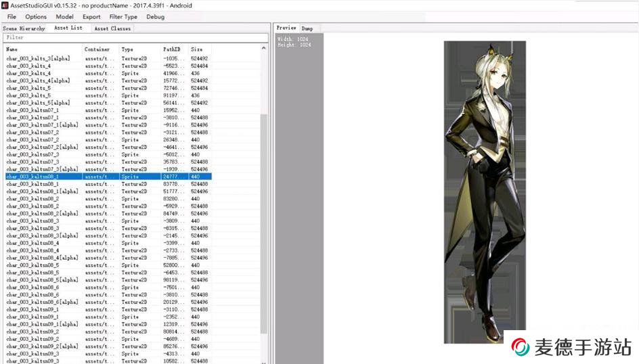The height and width of the screenshot is (364, 639).
Task: Select the char_003_kalts_4[alpha] row
Action: pos(108,81)
